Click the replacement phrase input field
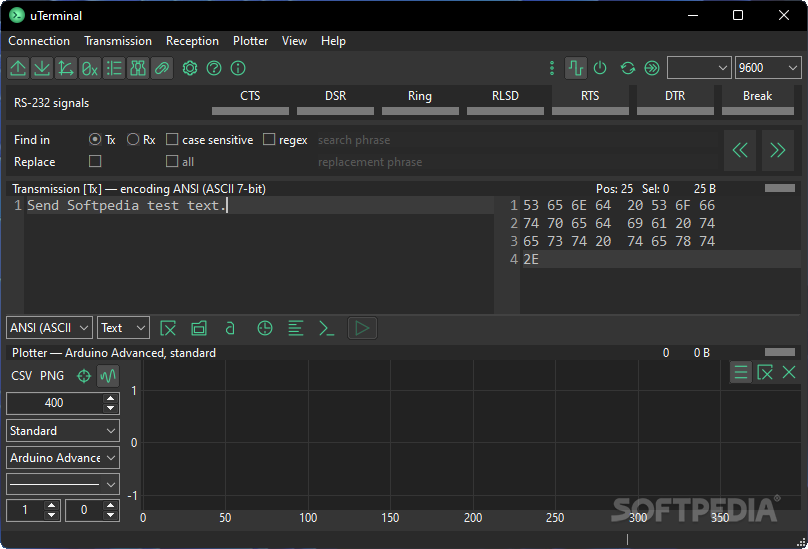 tap(517, 162)
